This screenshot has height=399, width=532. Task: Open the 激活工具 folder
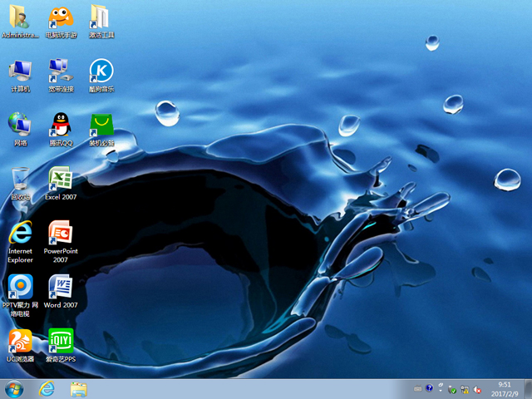point(101,18)
